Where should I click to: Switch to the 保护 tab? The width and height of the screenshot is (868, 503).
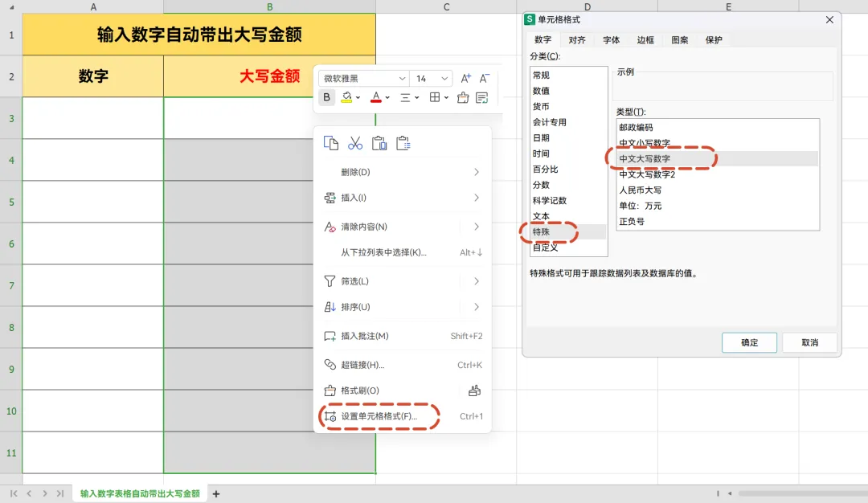click(x=714, y=40)
